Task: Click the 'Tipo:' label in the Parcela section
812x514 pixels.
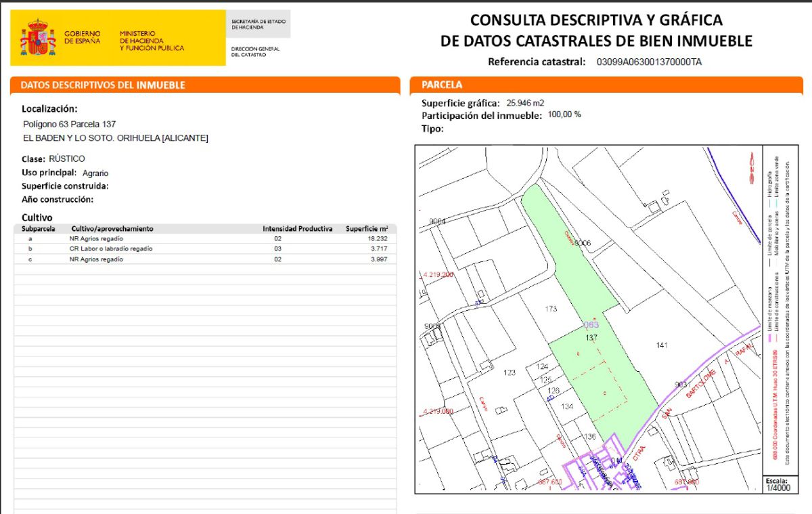Action: point(432,129)
